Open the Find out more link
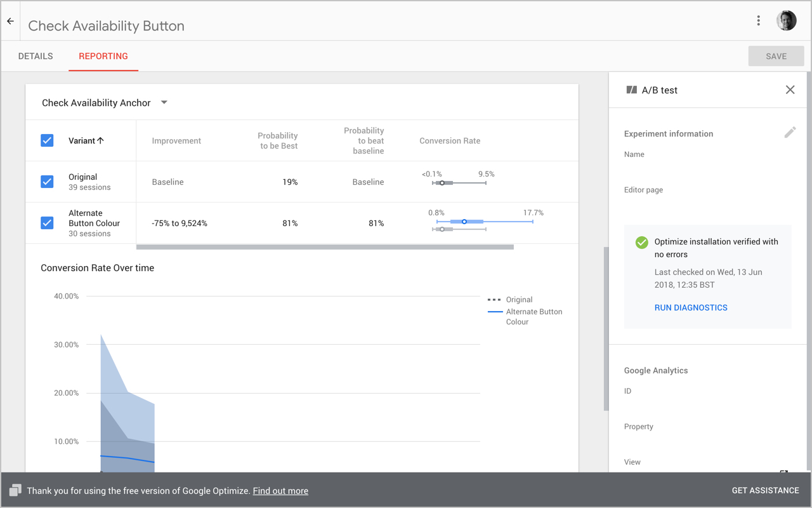The height and width of the screenshot is (508, 812). pos(280,490)
